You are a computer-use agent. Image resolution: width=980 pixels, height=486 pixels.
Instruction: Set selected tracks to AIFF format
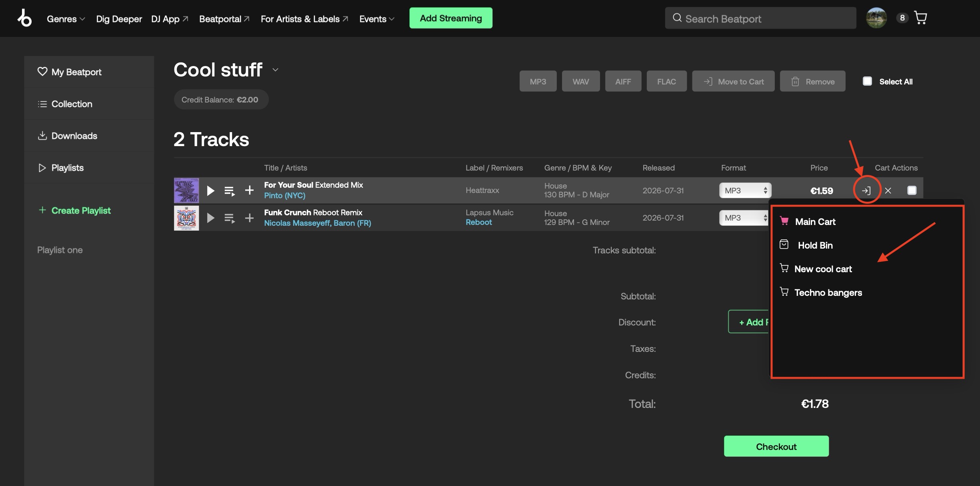(623, 81)
